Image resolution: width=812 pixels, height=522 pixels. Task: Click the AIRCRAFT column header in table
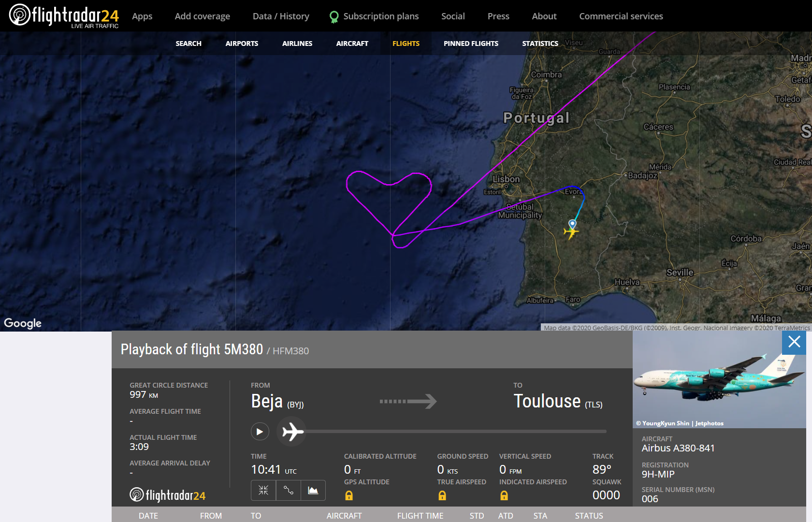[344, 516]
